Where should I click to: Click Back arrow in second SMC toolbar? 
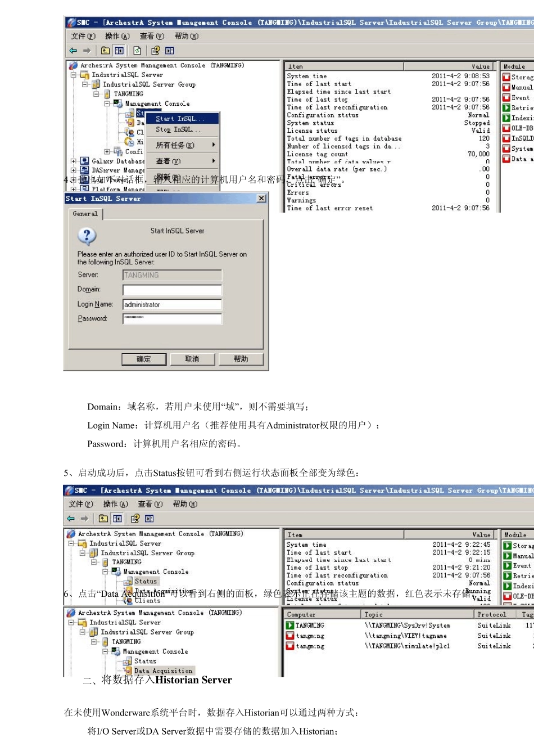pyautogui.click(x=71, y=519)
